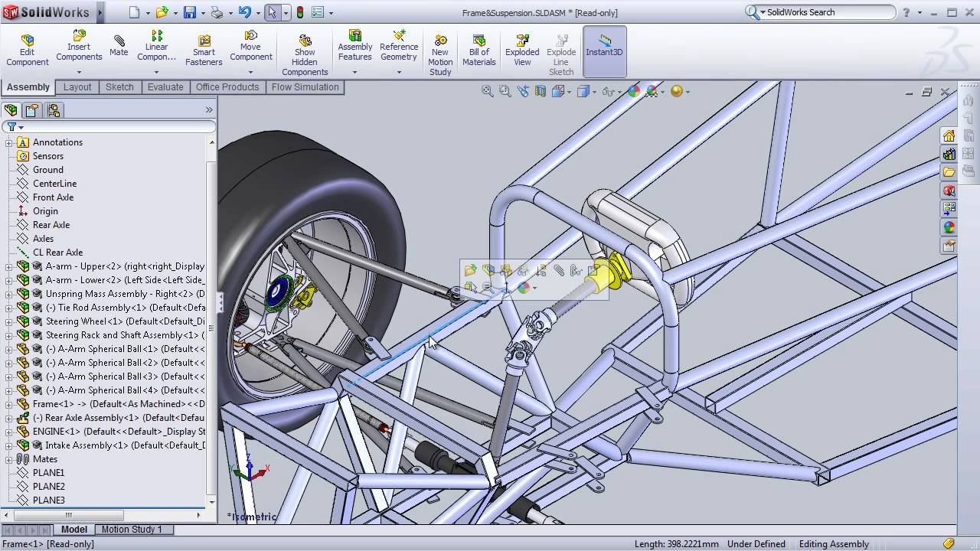This screenshot has height=551, width=980.
Task: Switch to the Office Products tab
Action: click(227, 87)
